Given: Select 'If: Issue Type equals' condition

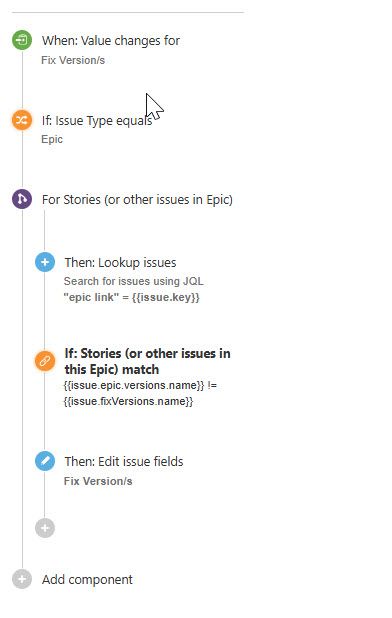Looking at the screenshot, I should (97, 121).
